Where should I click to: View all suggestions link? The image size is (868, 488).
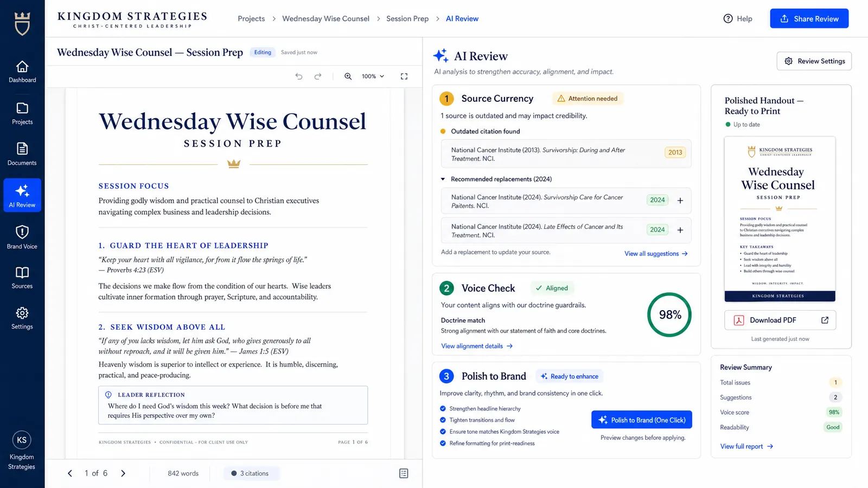(x=656, y=254)
